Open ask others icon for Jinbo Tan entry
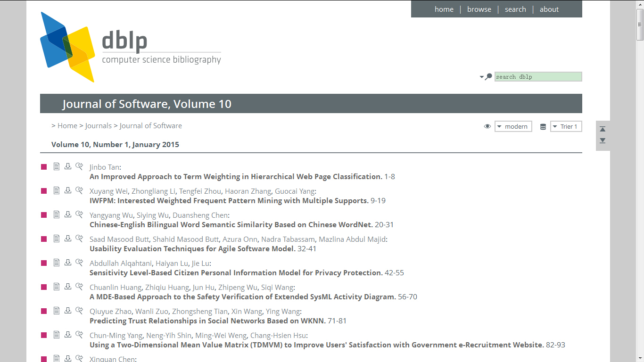This screenshot has width=644, height=362. pos(79,166)
